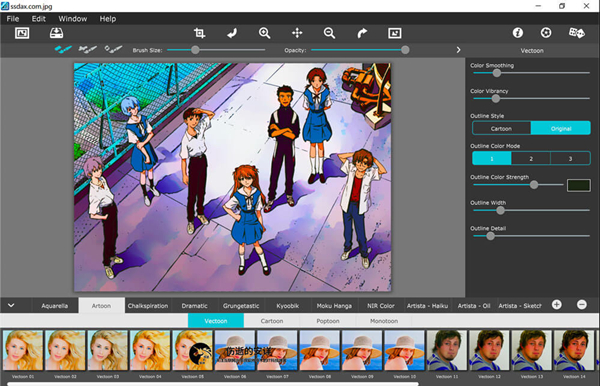
Task: Switch to the Aquarella tab
Action: [x=55, y=306]
